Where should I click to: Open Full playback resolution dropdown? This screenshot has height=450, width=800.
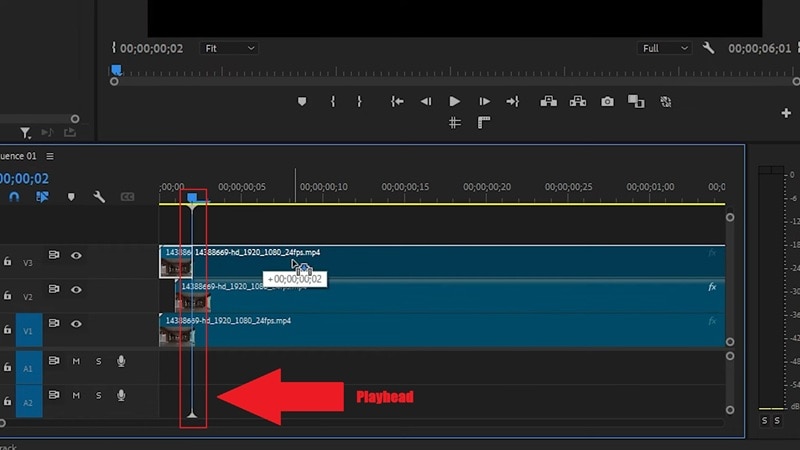[665, 48]
